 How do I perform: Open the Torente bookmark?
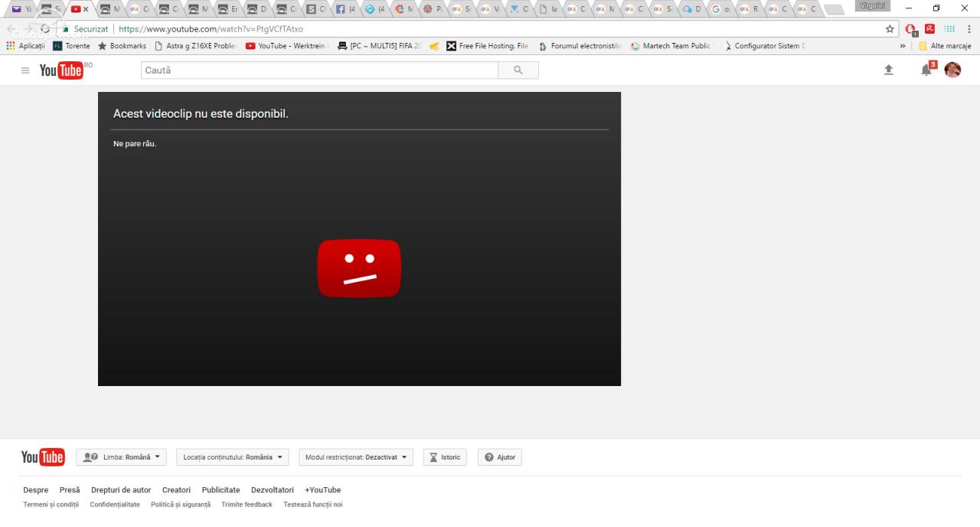(71, 46)
